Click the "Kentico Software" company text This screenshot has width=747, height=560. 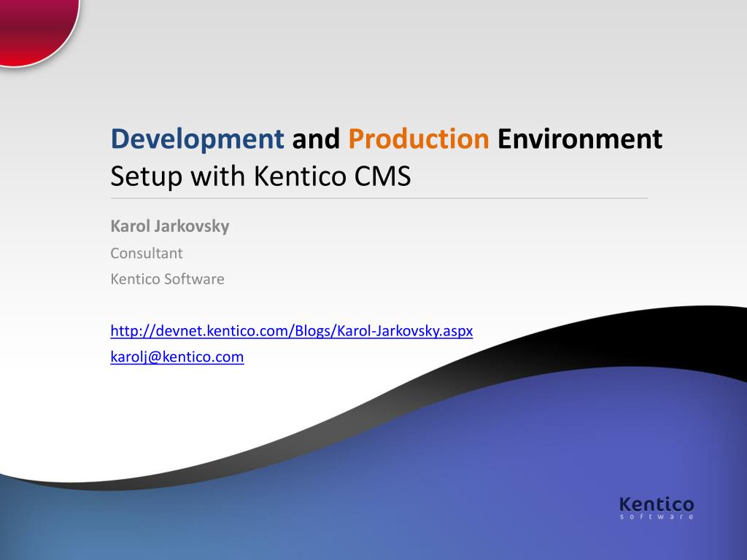pos(167,279)
